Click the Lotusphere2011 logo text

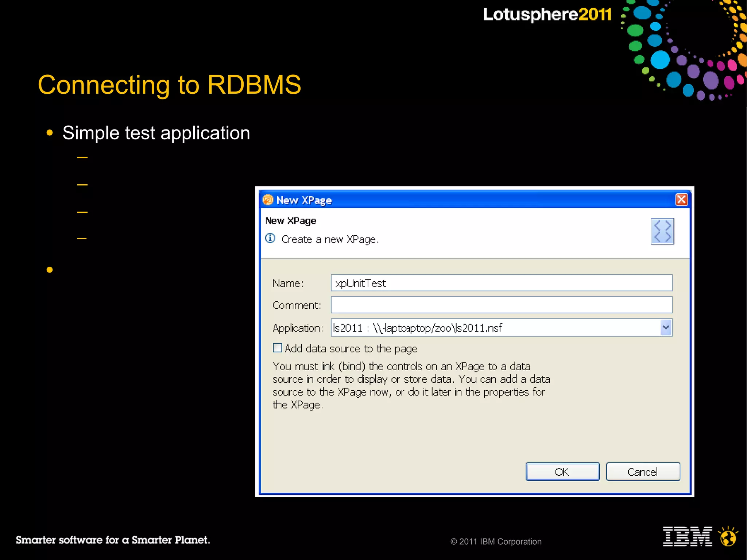(547, 15)
